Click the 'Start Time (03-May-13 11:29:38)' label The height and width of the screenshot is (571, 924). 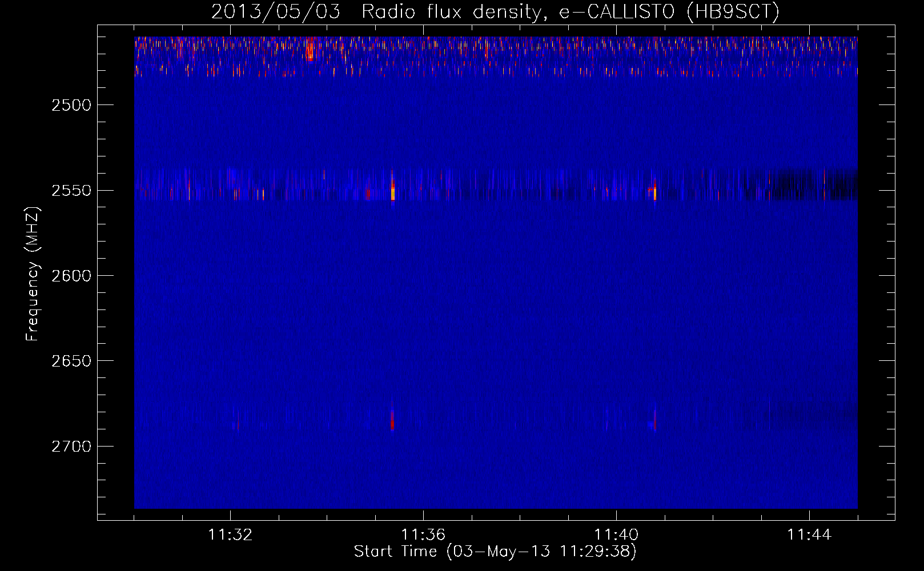[495, 552]
